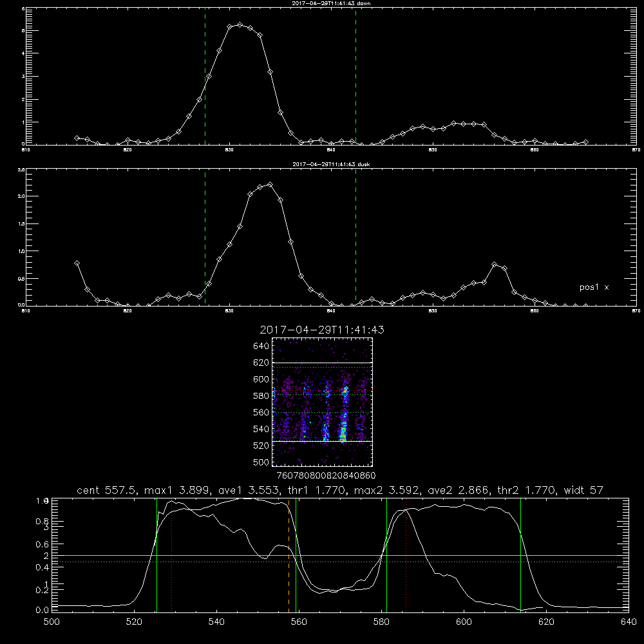Click the left green dashed line in dusk plot
The image size is (644, 644).
click(205, 238)
